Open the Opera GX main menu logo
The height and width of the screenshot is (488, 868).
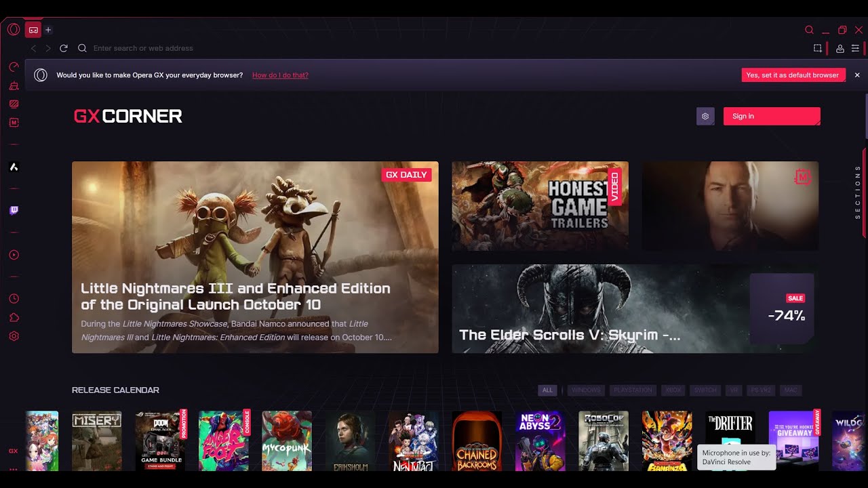(x=14, y=29)
